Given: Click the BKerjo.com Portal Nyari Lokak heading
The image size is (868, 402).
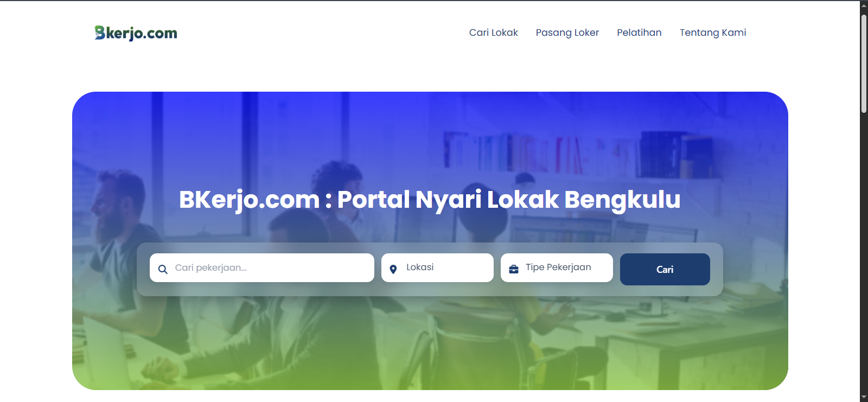Looking at the screenshot, I should pyautogui.click(x=430, y=200).
